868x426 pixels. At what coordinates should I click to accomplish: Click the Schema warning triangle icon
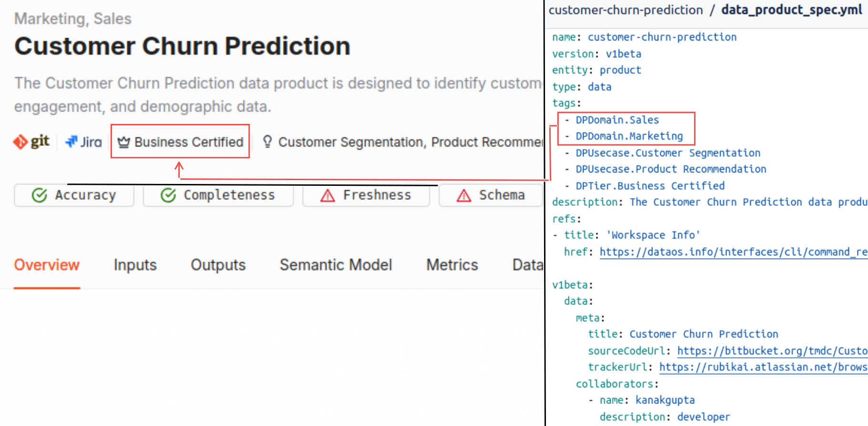point(464,195)
